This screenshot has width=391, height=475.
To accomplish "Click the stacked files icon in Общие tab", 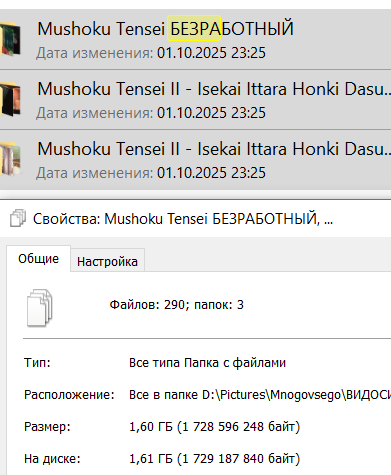I will point(40,308).
